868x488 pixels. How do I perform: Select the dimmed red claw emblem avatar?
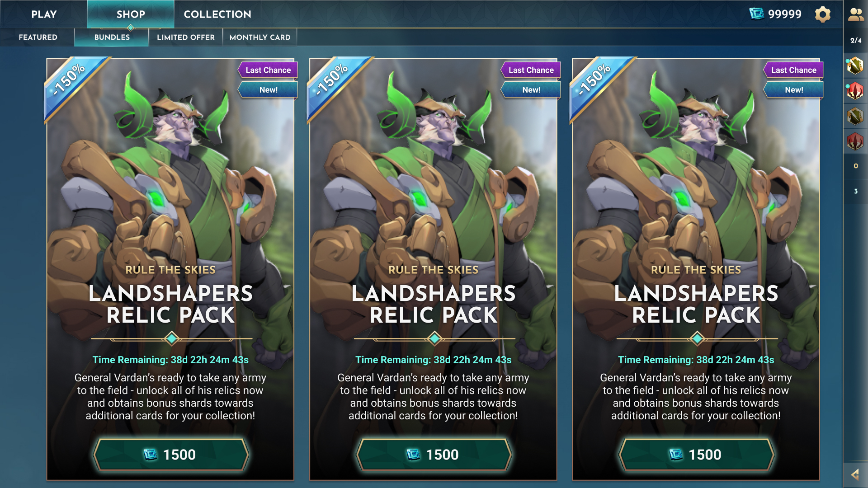pos(855,141)
